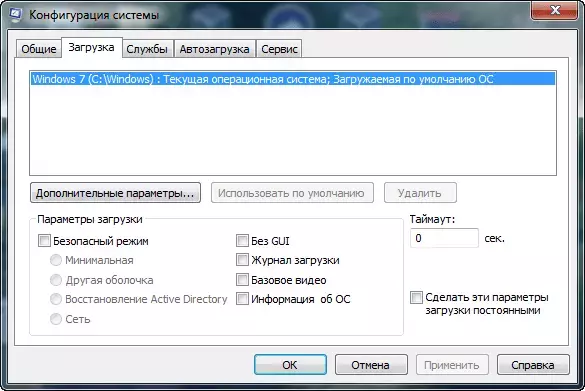Select the Сеть radio option
This screenshot has width=585, height=391.
coord(56,319)
